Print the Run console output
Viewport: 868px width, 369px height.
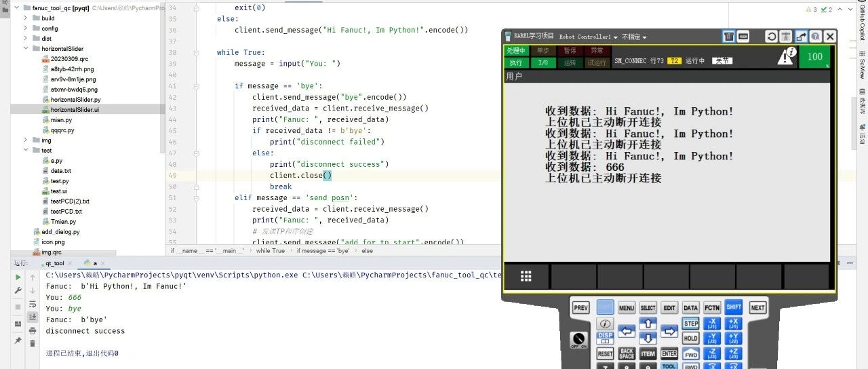33,330
